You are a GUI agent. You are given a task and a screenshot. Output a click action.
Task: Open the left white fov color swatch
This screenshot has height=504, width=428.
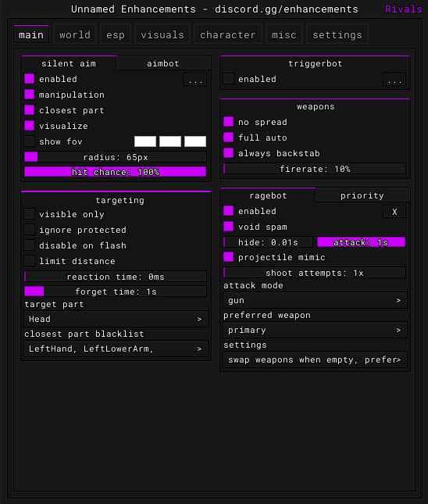(x=145, y=141)
